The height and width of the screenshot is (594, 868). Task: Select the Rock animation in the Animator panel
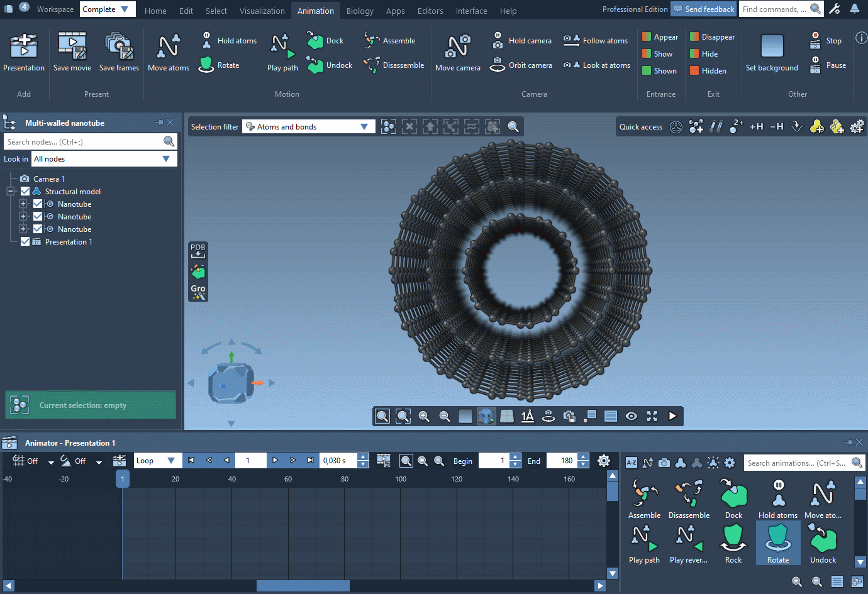[x=733, y=542]
